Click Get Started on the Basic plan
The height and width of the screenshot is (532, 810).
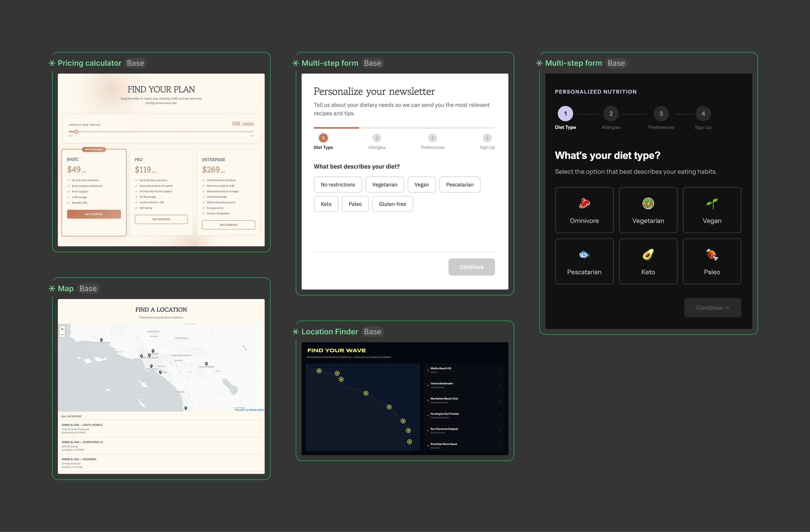pyautogui.click(x=94, y=214)
